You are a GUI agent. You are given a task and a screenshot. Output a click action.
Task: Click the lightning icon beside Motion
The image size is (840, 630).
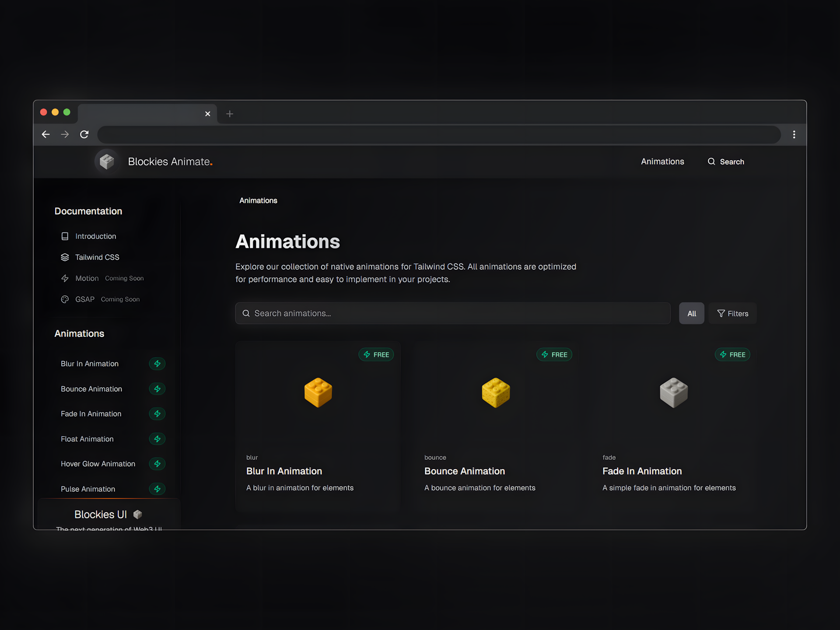click(65, 278)
